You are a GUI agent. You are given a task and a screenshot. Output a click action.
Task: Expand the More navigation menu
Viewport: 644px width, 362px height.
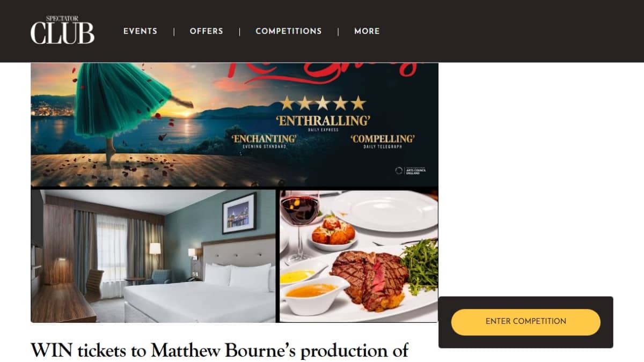click(367, 31)
